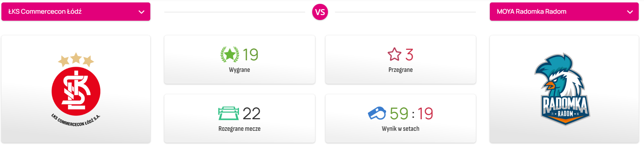
Task: Click the Przegrane label
Action: coord(400,70)
